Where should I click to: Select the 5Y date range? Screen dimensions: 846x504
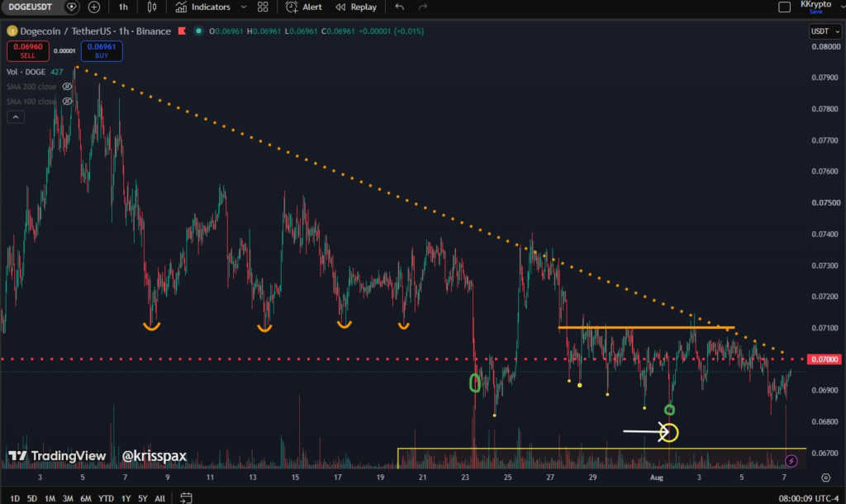142,498
